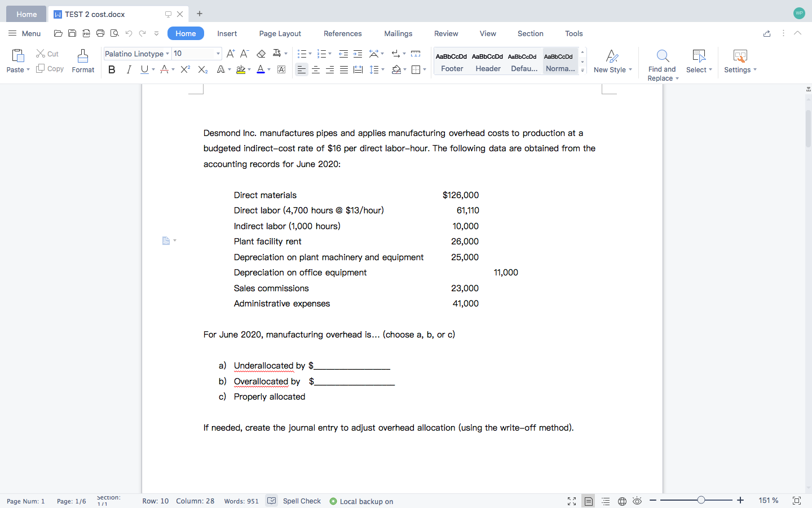
Task: Clear formatting with the eraser icon
Action: point(261,54)
